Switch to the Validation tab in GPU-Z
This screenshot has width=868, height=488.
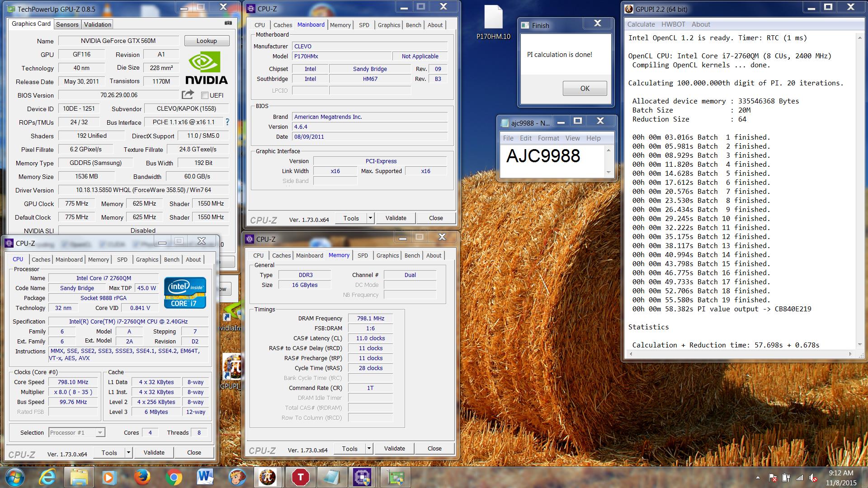pyautogui.click(x=97, y=24)
